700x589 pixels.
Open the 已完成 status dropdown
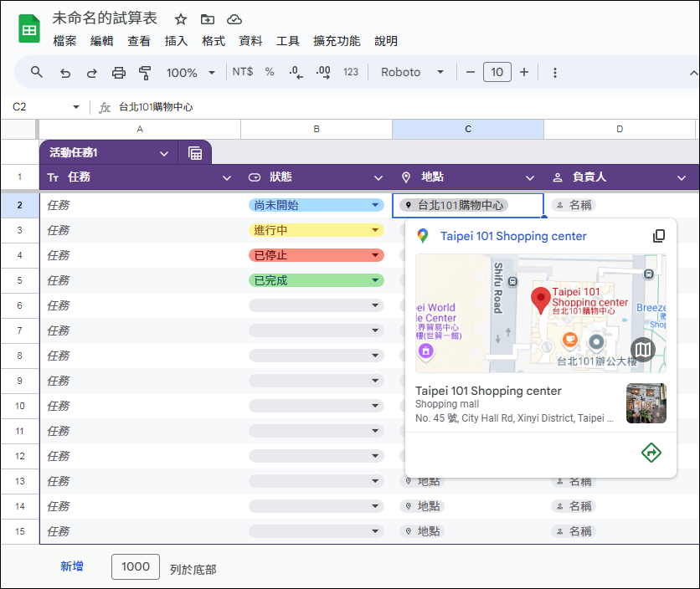[375, 280]
